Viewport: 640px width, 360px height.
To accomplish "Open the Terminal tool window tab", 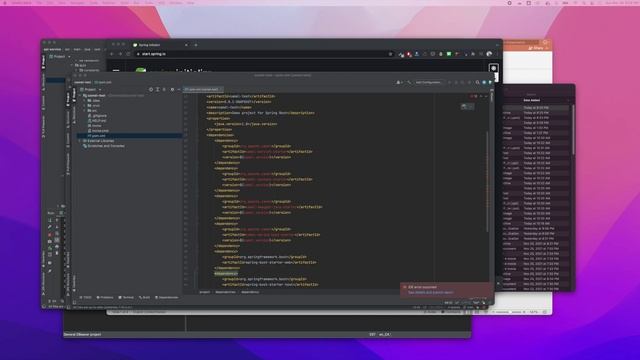I will (126, 298).
